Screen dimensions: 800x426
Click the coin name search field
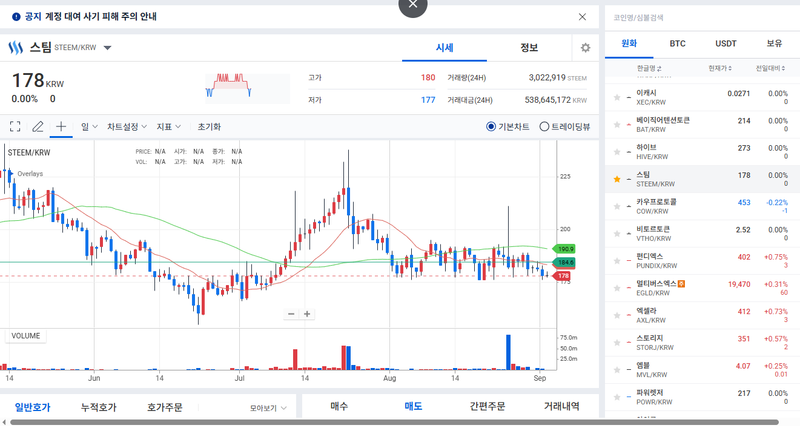click(x=702, y=17)
